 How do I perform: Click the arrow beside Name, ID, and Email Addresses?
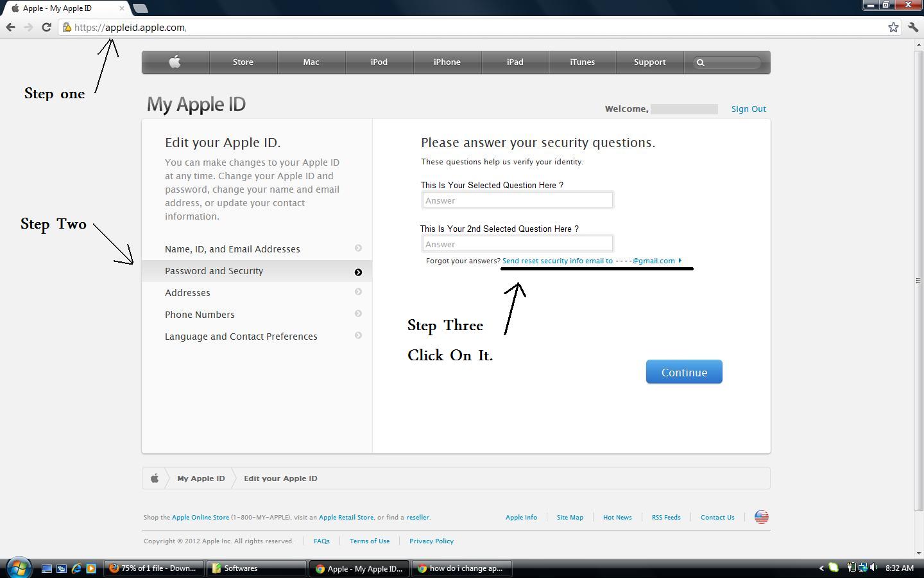coord(358,248)
